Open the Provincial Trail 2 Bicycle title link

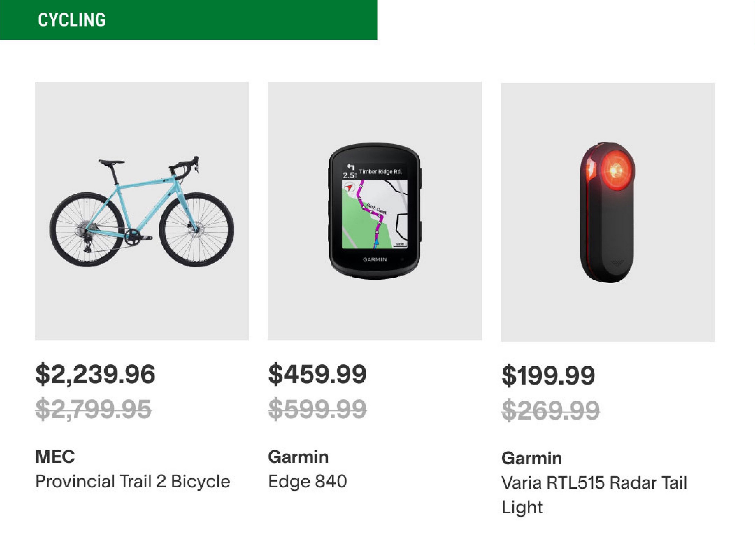point(133,481)
